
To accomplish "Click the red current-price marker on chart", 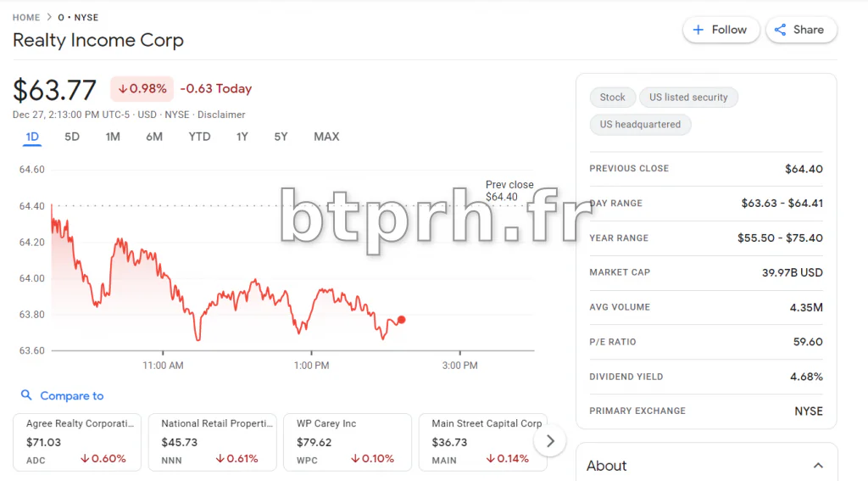I will tap(401, 320).
